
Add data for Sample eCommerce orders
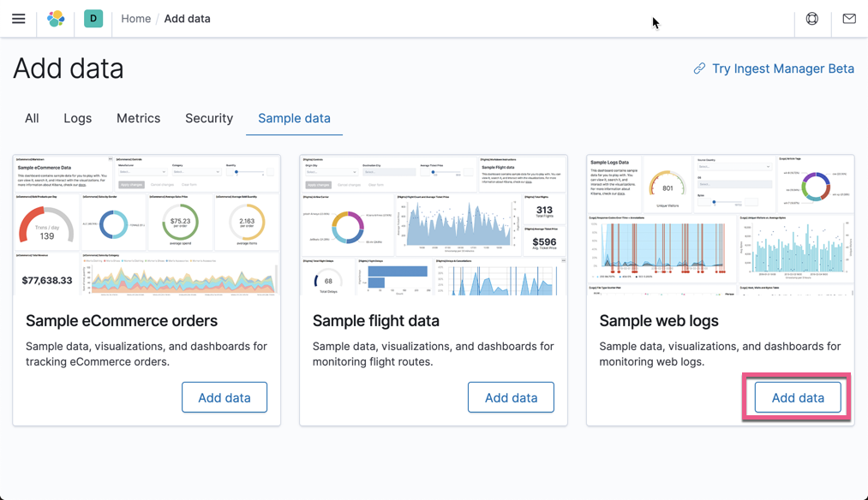224,396
